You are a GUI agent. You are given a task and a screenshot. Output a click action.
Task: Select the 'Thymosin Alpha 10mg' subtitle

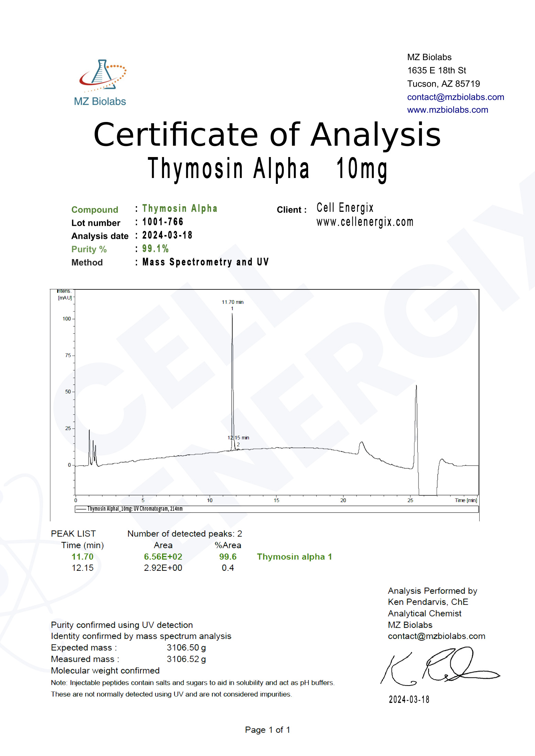click(267, 169)
